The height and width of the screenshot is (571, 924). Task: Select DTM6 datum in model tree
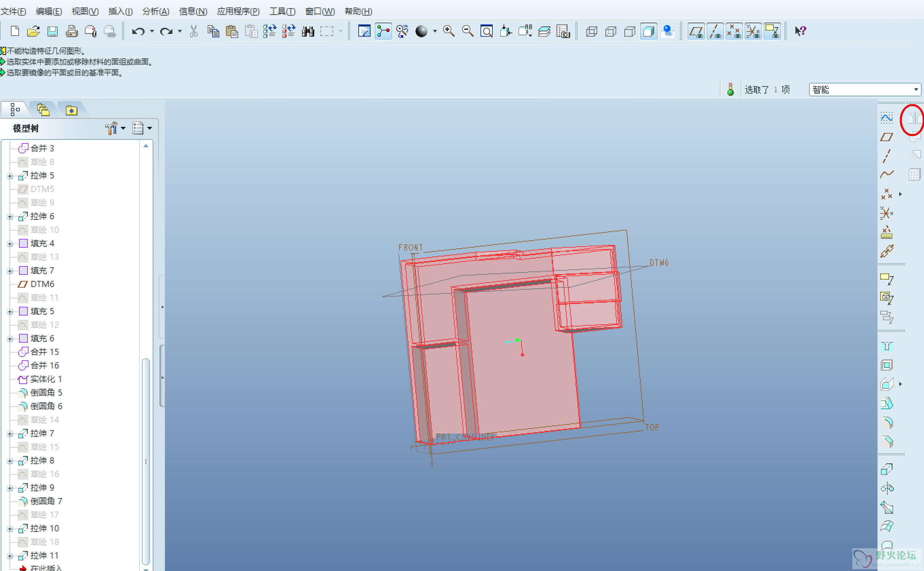click(x=42, y=284)
